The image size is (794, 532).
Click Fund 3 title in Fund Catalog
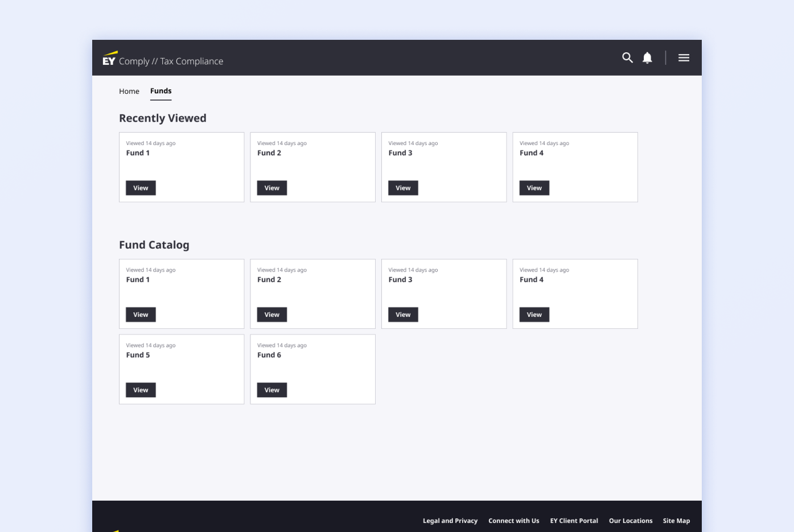[x=400, y=280]
